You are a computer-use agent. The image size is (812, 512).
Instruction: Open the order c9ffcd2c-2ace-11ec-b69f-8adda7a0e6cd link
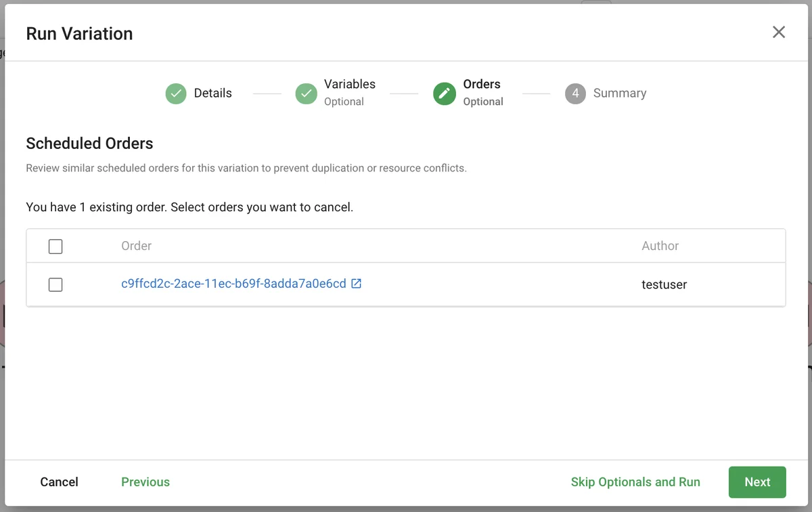pos(233,284)
